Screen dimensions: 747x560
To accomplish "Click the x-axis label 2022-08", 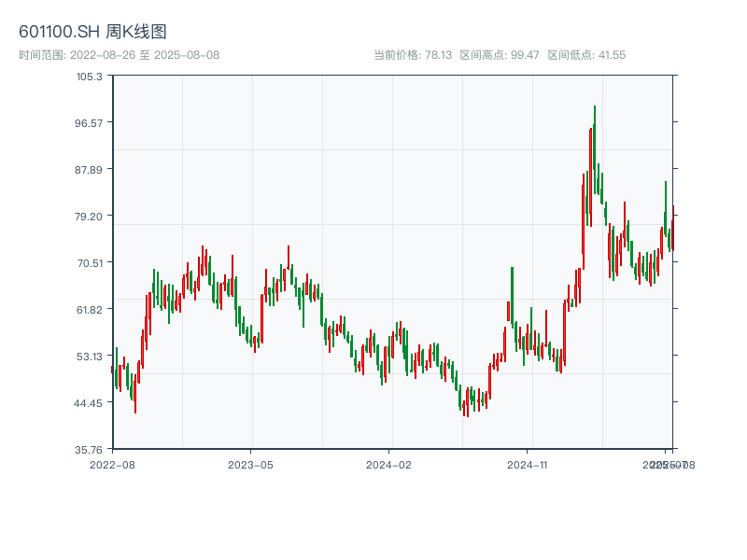I will [x=112, y=465].
